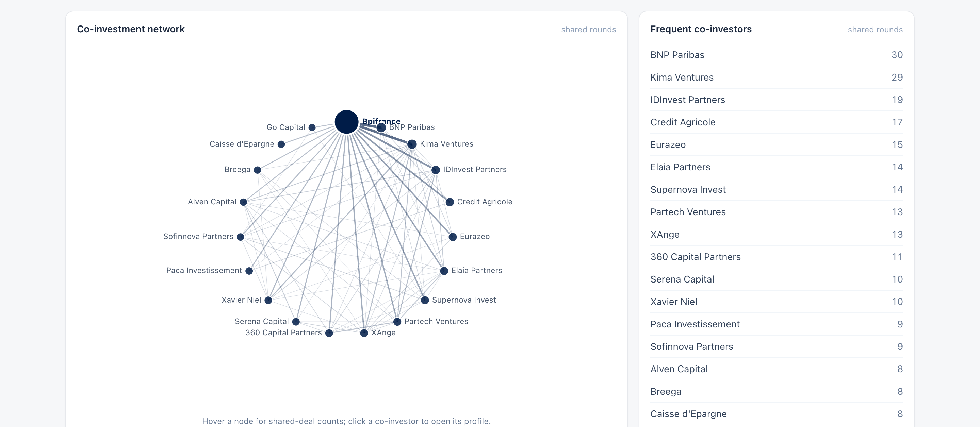Screen dimensions: 980x427
Task: Click the large Bpifrance central node
Action: click(x=346, y=122)
